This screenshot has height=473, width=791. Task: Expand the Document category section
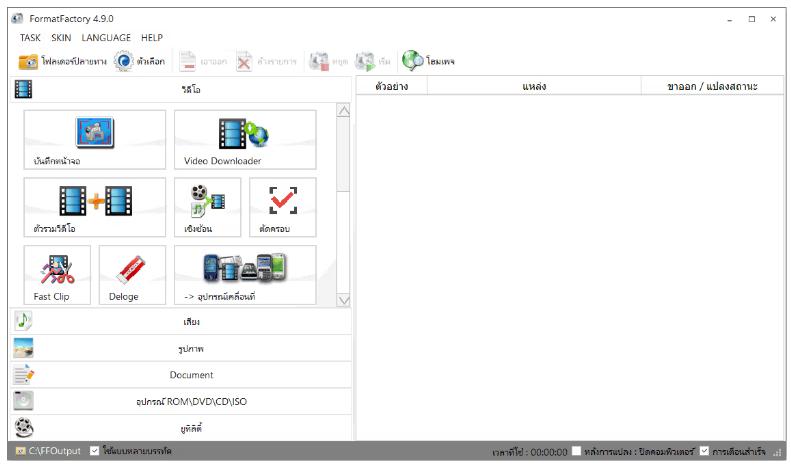pyautogui.click(x=181, y=375)
